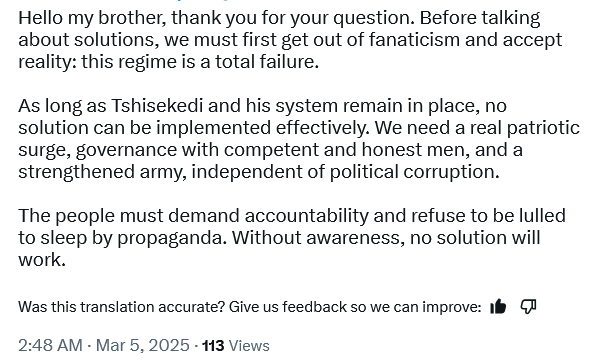Click the phrase 'Without awareness' in the post

(x=318, y=238)
